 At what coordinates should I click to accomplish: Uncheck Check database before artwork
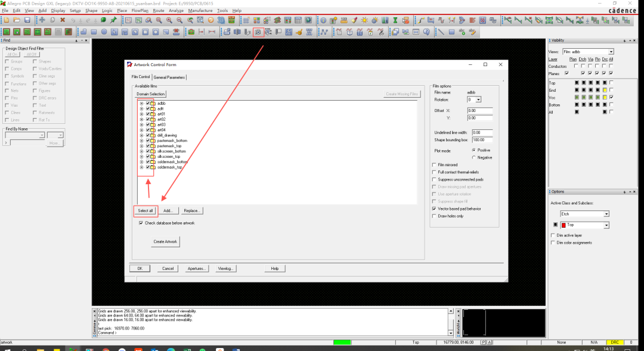point(141,223)
